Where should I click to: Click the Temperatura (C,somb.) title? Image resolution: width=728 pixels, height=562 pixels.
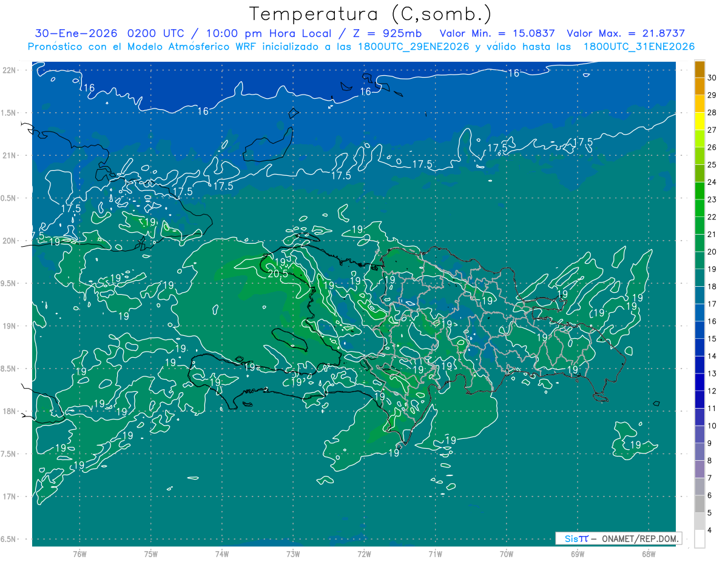371,14
